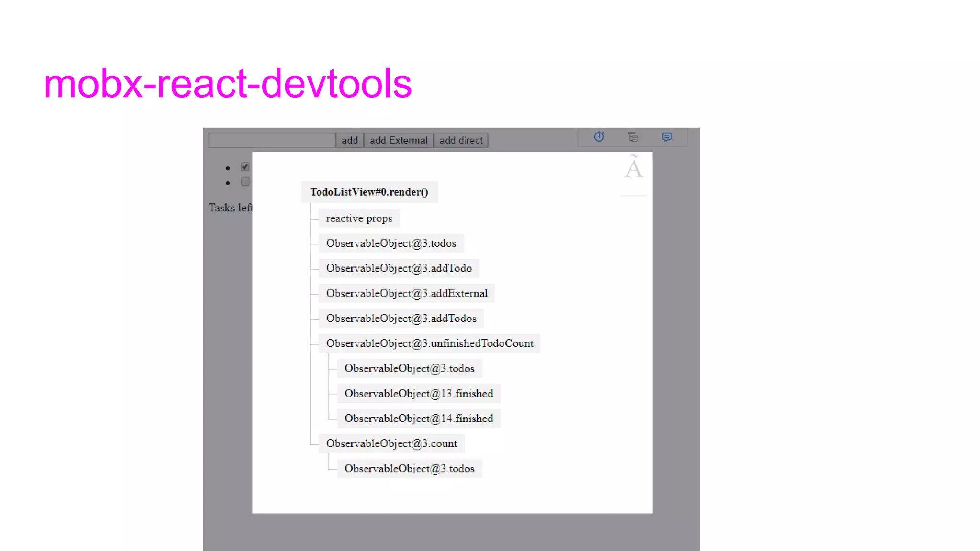Viewport: 980px width, 551px height.
Task: Toggle the change log speech bubble icon
Action: (667, 137)
